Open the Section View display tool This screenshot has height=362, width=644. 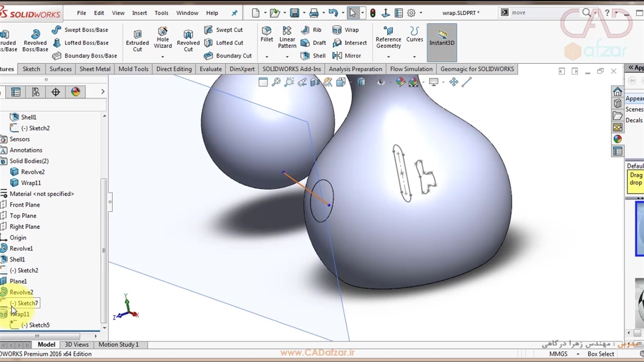[315, 82]
